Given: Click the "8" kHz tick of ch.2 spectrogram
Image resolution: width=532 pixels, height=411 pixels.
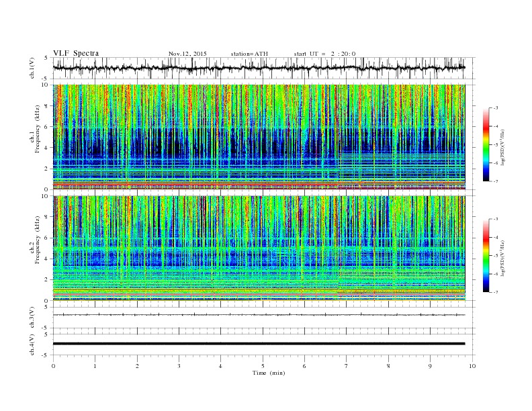Looking at the screenshot, I should 46,217.
